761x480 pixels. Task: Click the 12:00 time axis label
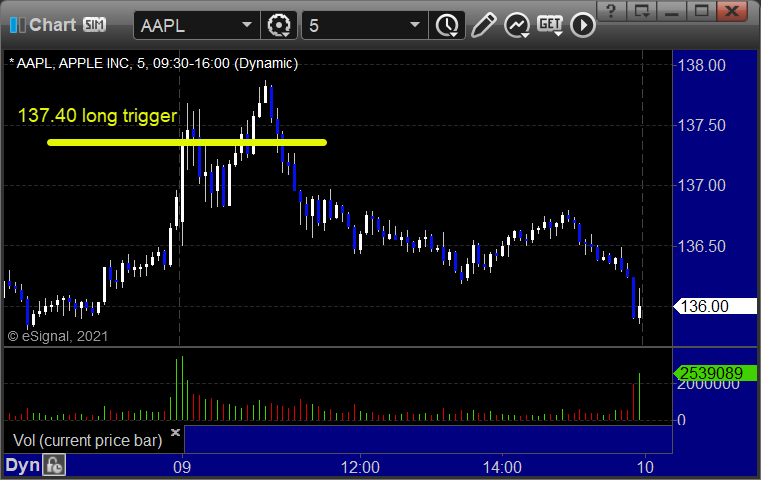[360, 467]
